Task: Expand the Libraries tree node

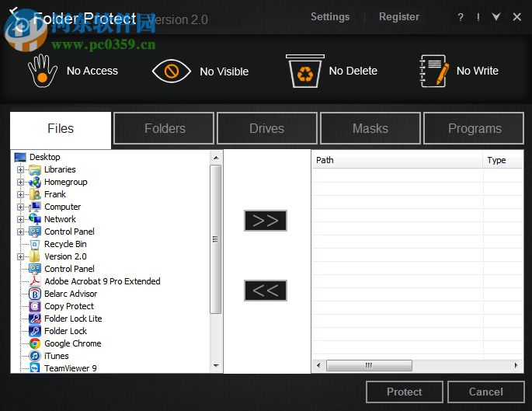Action: [x=20, y=169]
